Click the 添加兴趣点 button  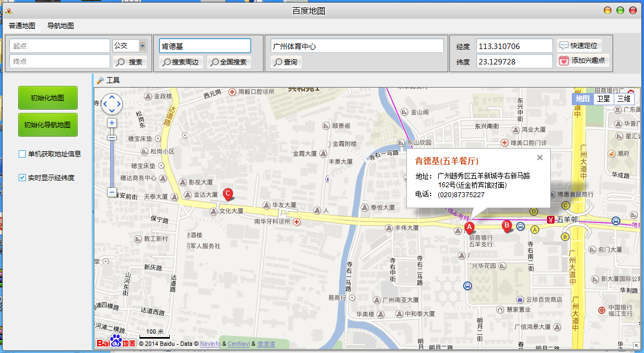pyautogui.click(x=583, y=60)
